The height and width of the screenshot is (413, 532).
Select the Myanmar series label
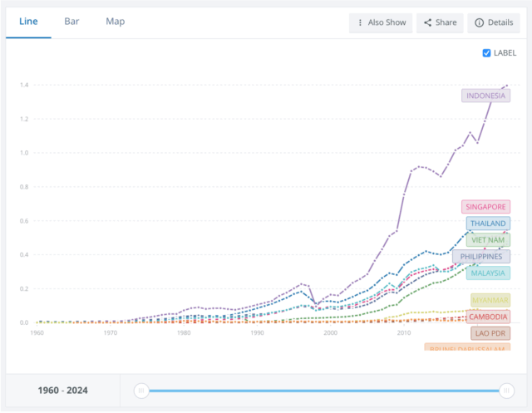tap(489, 300)
